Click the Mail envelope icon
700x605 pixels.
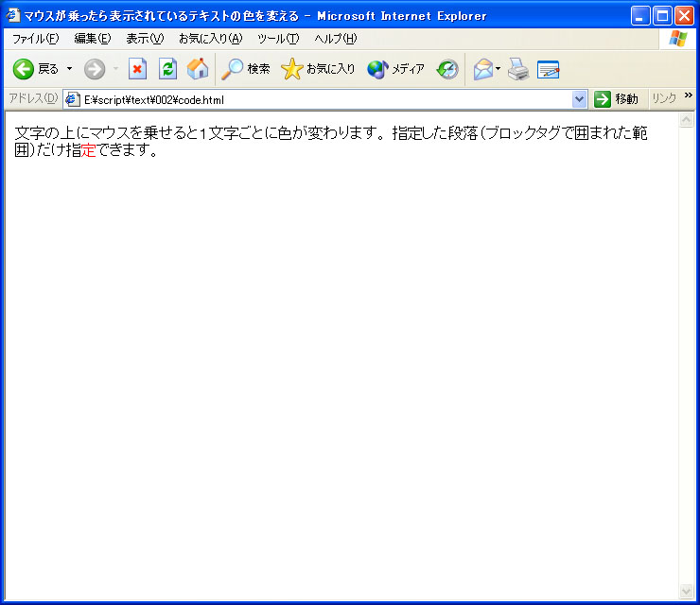pyautogui.click(x=483, y=70)
